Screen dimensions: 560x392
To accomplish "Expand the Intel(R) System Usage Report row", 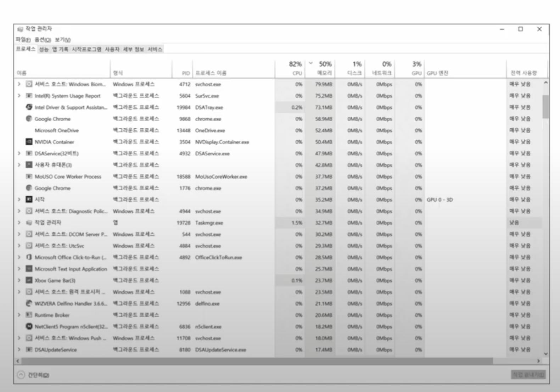I will click(x=19, y=96).
